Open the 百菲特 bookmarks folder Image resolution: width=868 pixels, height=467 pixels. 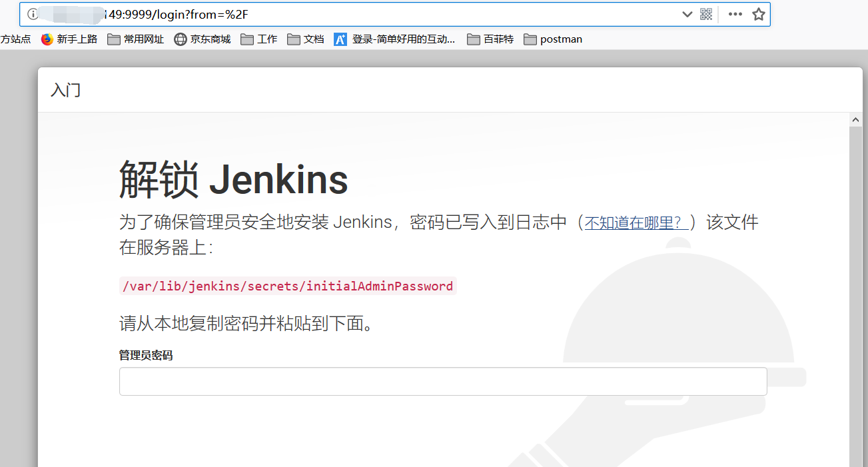coord(490,39)
